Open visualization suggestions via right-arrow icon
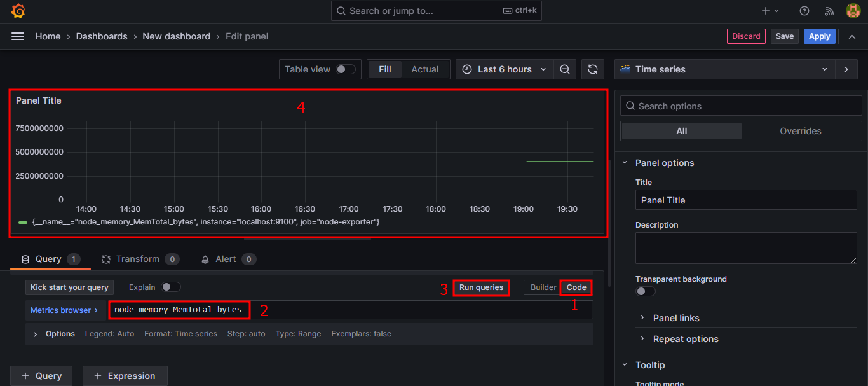This screenshot has height=386, width=868. 846,69
